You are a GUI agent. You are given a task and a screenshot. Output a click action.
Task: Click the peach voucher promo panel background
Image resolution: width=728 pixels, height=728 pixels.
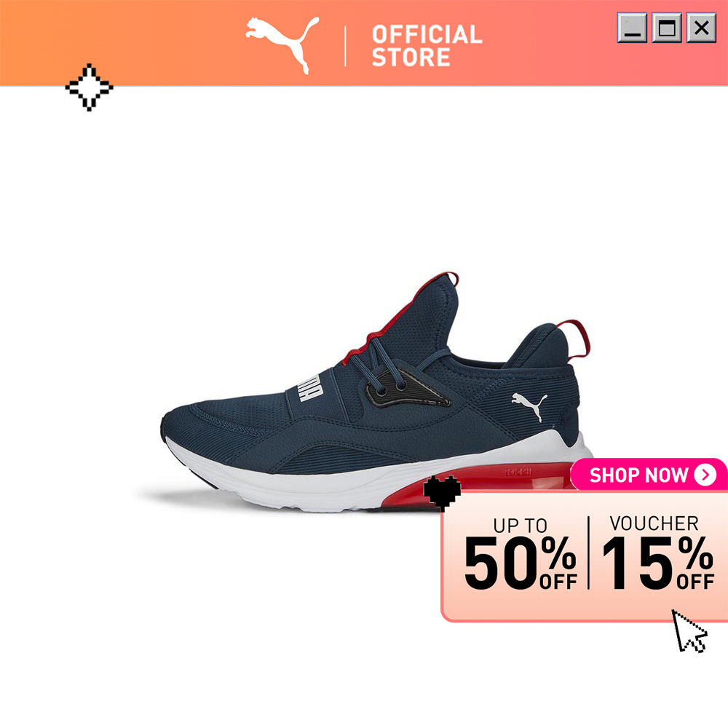pyautogui.click(x=585, y=556)
